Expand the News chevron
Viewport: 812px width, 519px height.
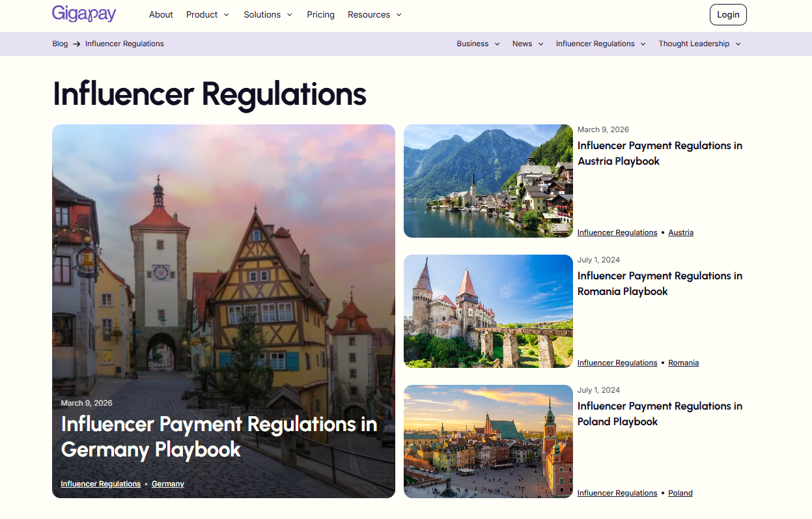point(541,44)
